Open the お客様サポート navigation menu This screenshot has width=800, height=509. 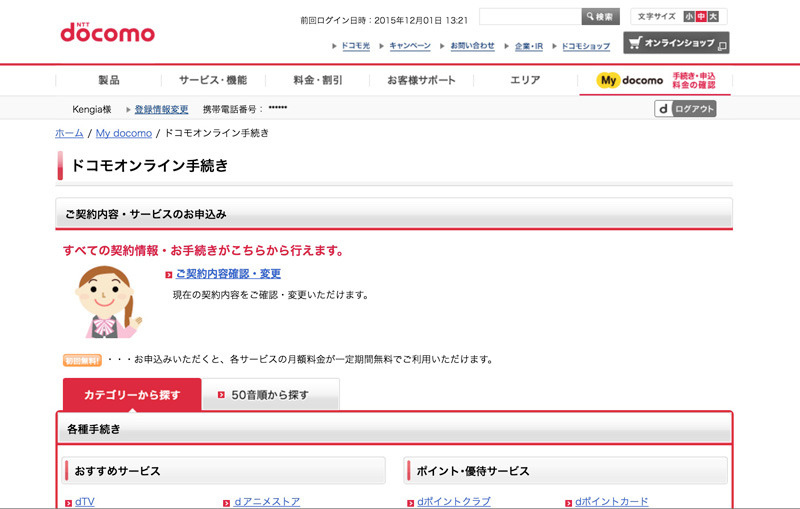pos(421,80)
